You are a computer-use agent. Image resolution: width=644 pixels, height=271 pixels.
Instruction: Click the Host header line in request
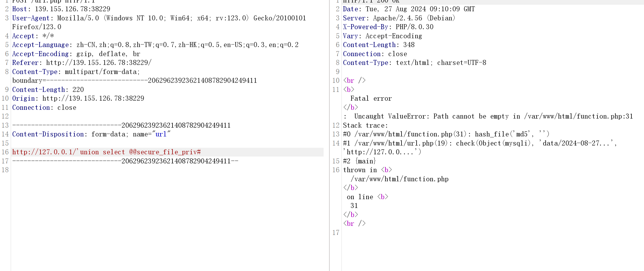[x=61, y=9]
